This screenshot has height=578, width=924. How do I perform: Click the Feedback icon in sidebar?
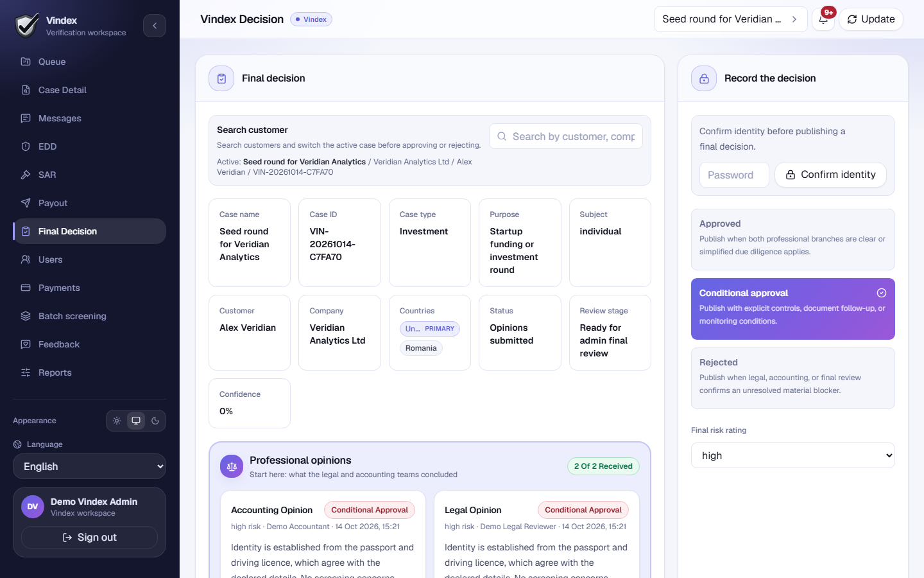pos(26,344)
